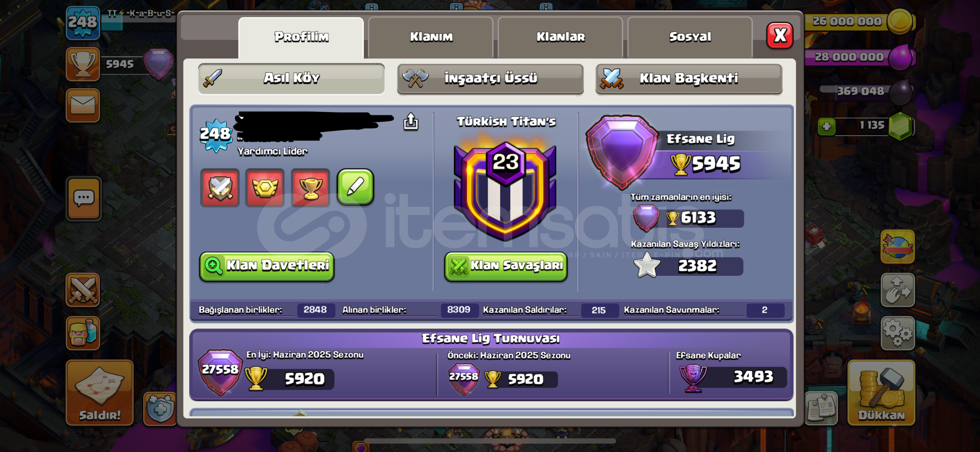Add gems with the green plus

(x=826, y=126)
